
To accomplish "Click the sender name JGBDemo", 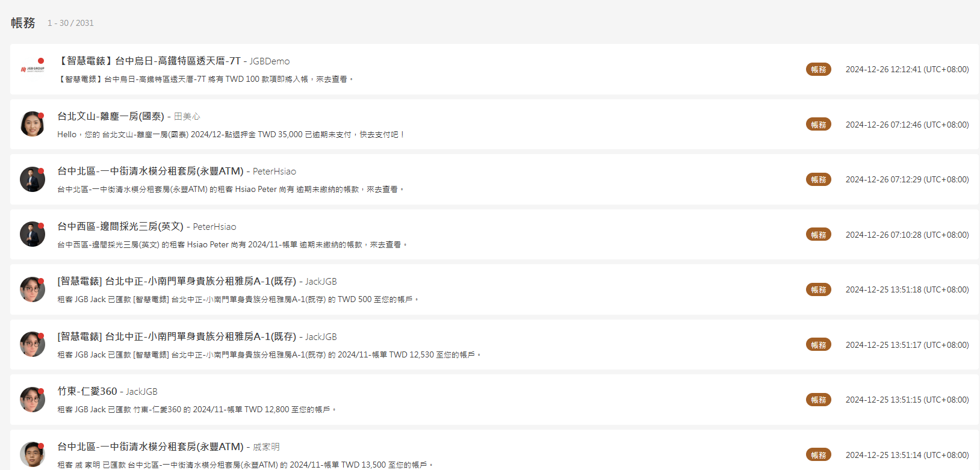I will [x=270, y=61].
